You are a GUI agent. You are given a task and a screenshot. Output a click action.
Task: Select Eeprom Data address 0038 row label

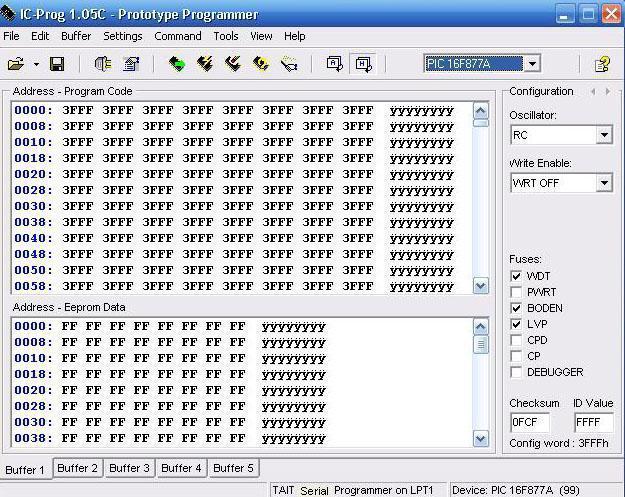[x=33, y=438]
